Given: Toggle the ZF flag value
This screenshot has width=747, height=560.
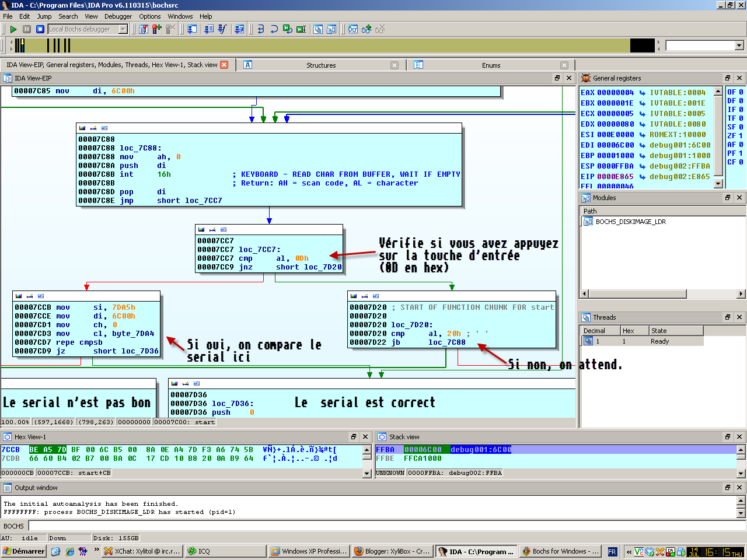Looking at the screenshot, I should [x=741, y=136].
